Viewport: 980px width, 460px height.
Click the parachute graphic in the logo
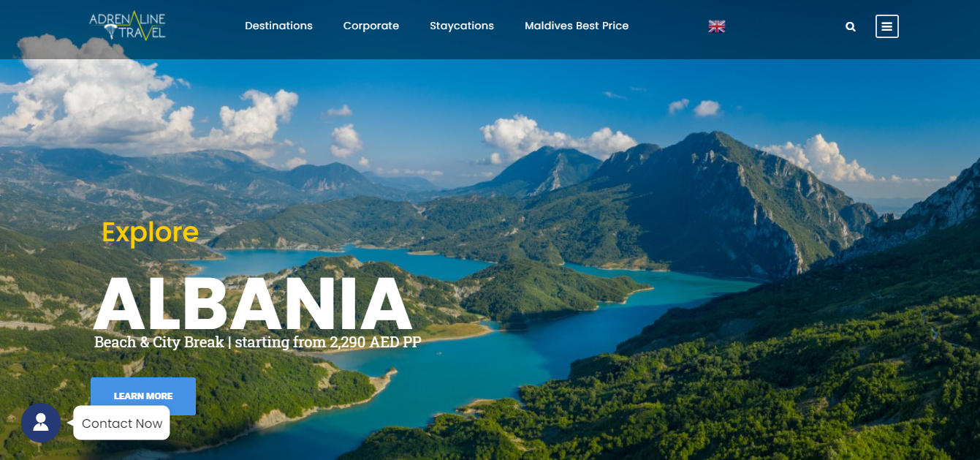111,31
